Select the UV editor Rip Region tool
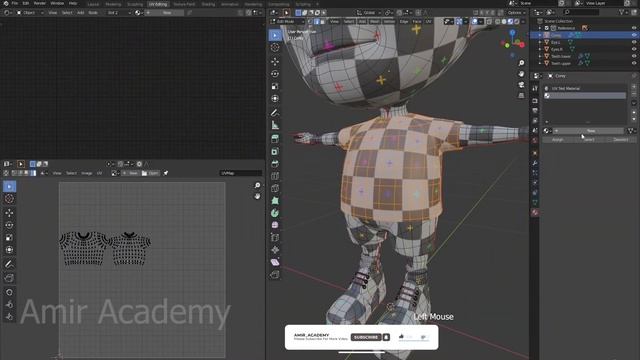This screenshot has width=640, height=360. click(x=9, y=278)
